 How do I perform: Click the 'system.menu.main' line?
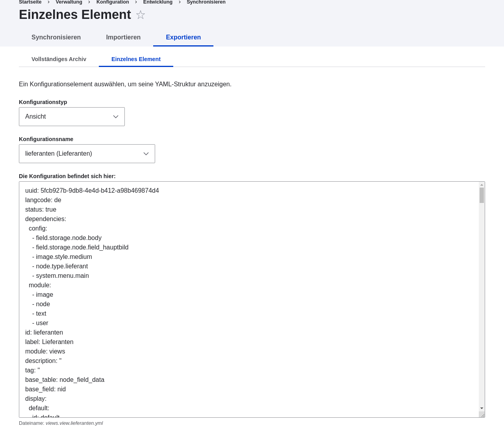tap(61, 276)
